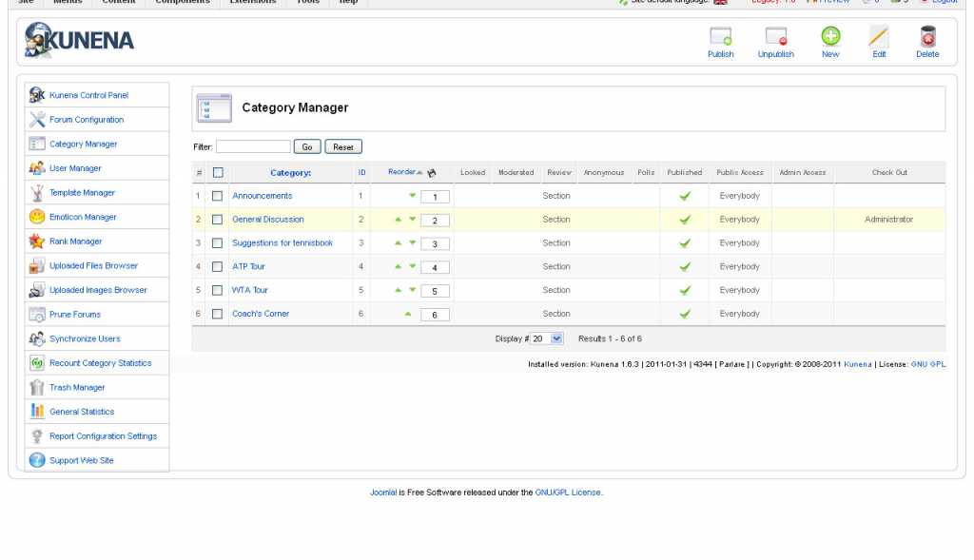Click the Publish toolbar icon
This screenshot has height=560, width=974.
click(x=720, y=37)
